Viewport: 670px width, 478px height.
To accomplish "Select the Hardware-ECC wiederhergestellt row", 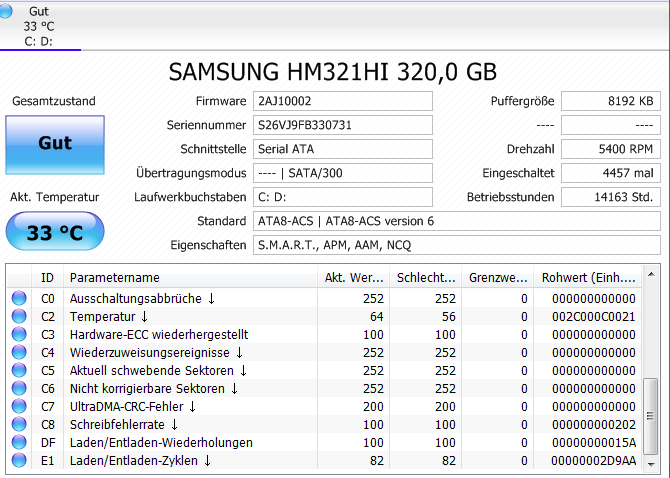I will click(324, 334).
